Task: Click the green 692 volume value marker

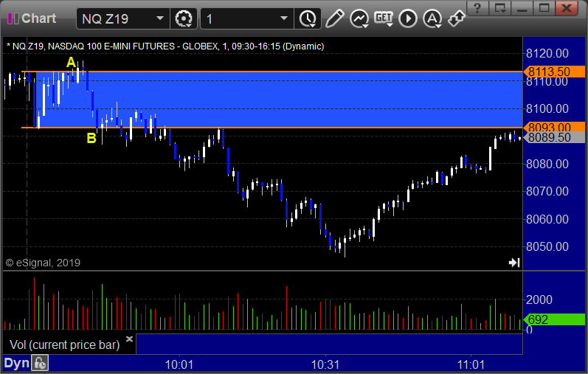Action: coord(555,319)
